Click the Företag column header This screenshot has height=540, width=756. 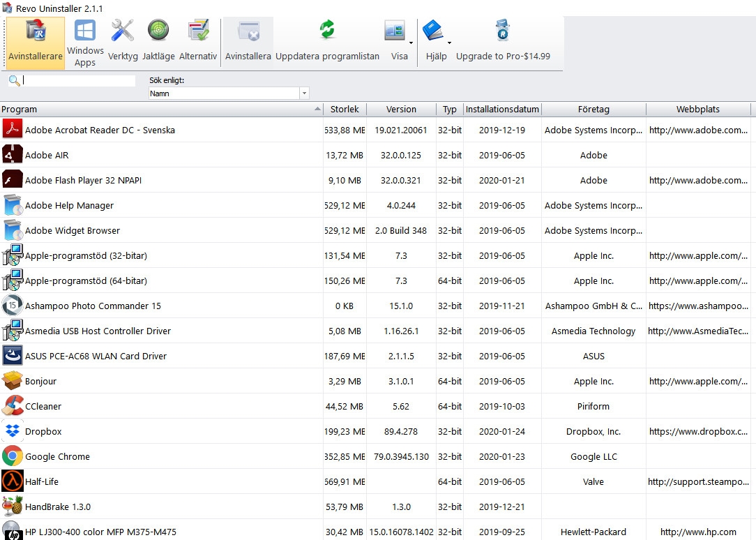[594, 110]
